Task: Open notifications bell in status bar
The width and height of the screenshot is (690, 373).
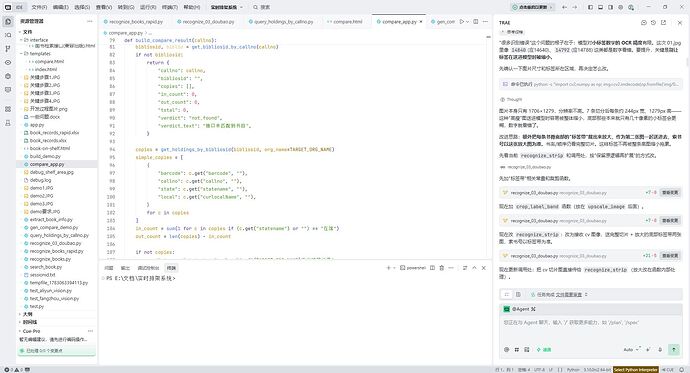Action: tap(682, 369)
